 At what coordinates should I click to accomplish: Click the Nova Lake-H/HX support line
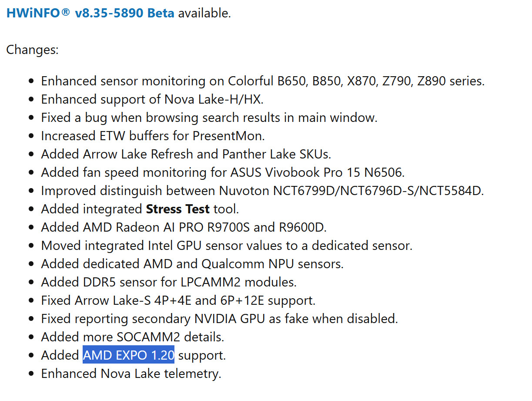(152, 99)
